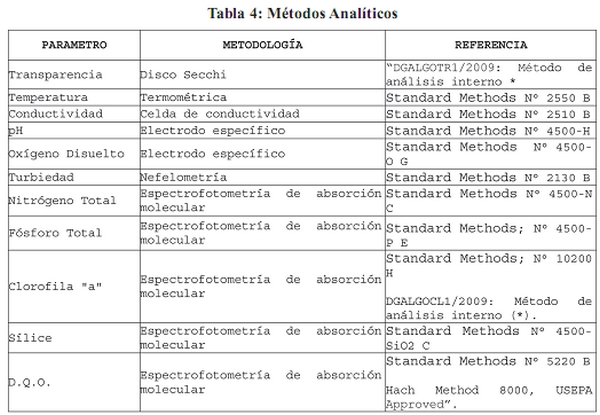Click the 'Termométrica' methodology cell
The width and height of the screenshot is (600, 415).
coord(183,98)
